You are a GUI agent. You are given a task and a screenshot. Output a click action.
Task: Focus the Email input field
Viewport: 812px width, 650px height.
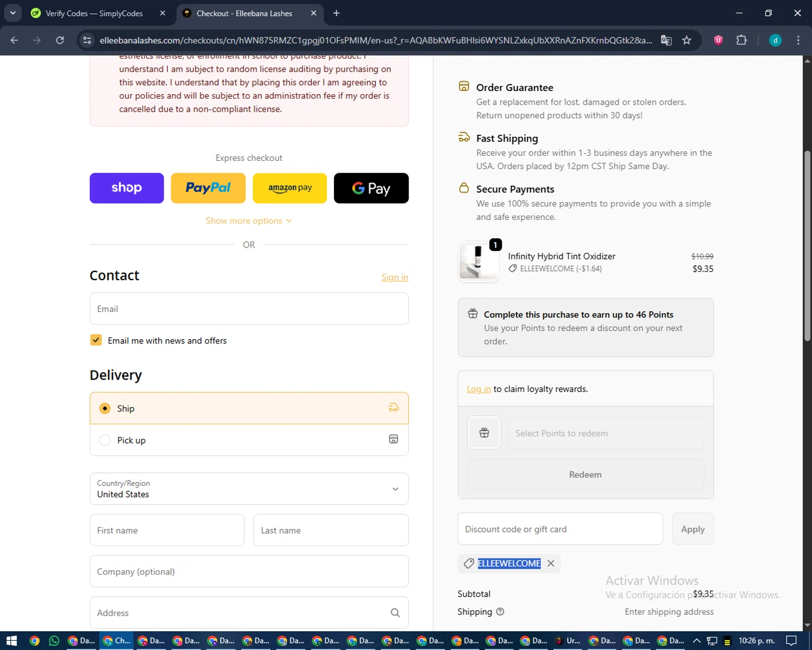(249, 309)
